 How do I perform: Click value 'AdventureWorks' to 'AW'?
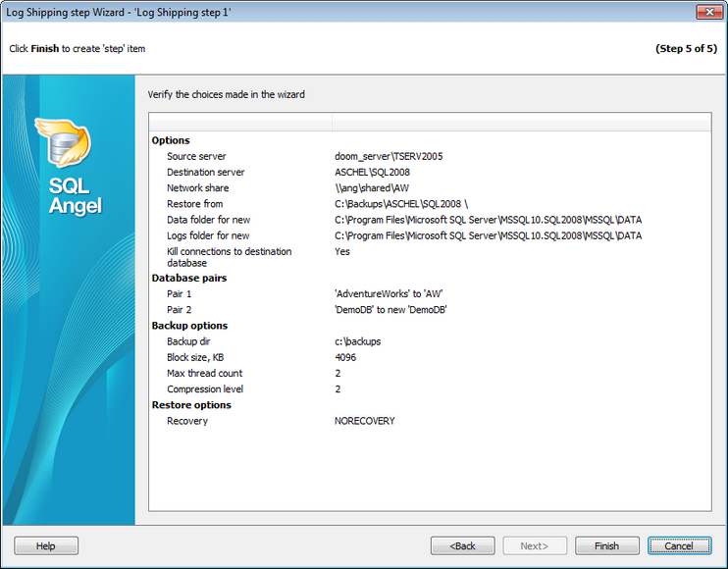[x=389, y=293]
